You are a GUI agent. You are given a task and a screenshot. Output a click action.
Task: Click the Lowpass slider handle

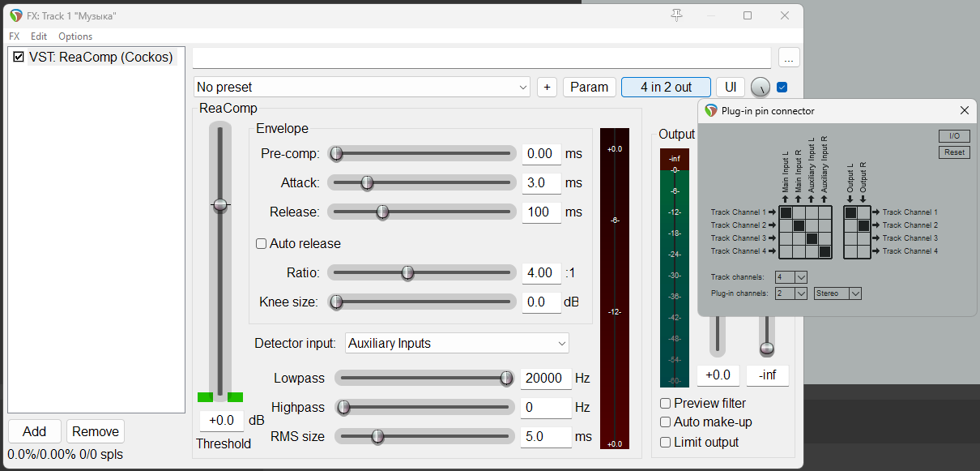[x=506, y=378]
